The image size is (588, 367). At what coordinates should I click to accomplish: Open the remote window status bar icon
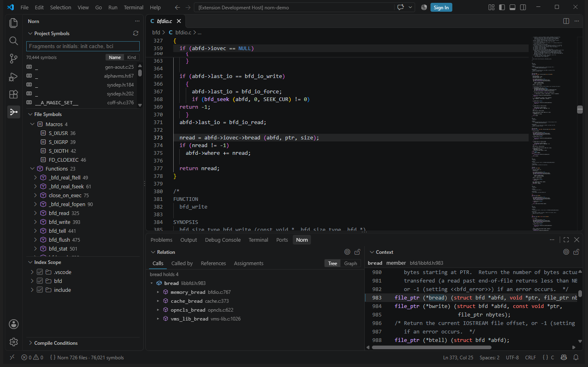tap(12, 357)
